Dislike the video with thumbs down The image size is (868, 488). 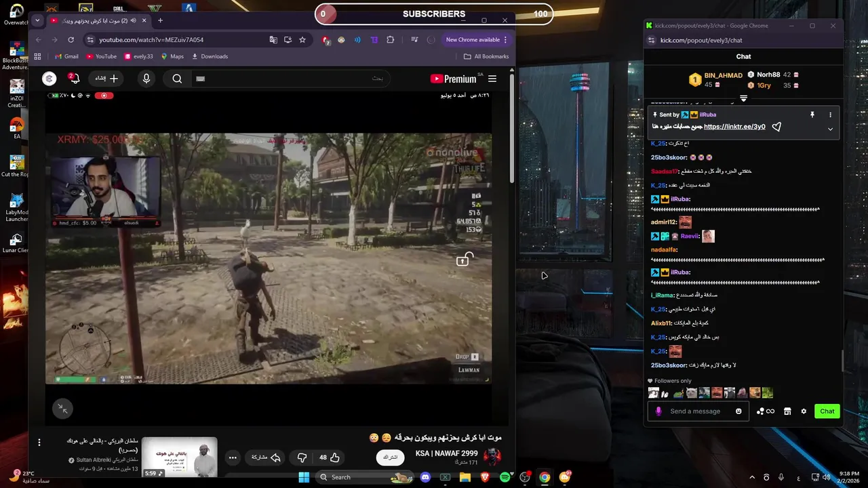tap(302, 457)
